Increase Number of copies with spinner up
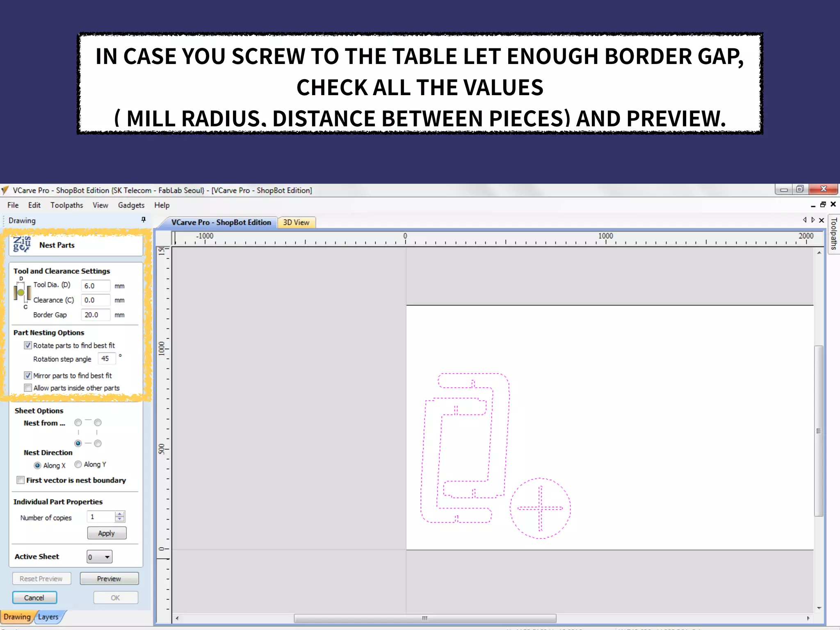 pos(119,514)
